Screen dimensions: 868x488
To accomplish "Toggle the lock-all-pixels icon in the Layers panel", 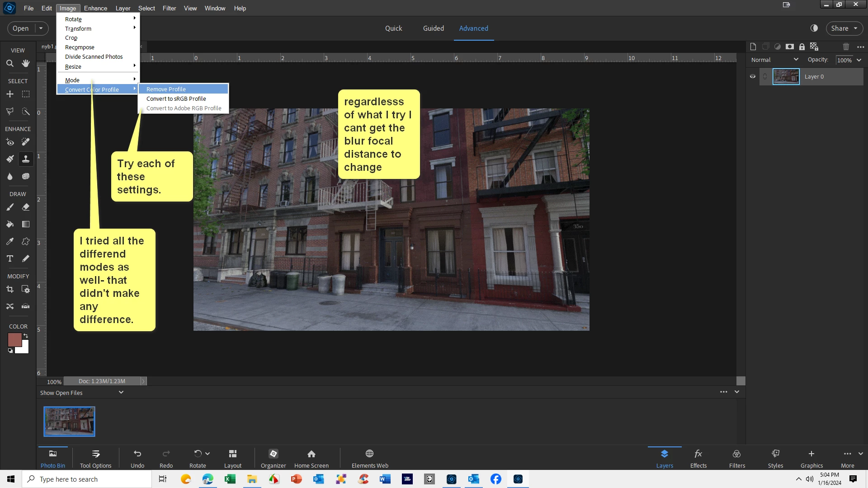I will [x=802, y=47].
